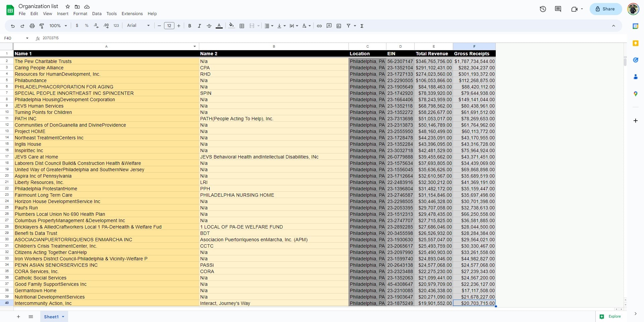644x322 pixels.
Task: Toggle italic formatting
Action: pos(199,26)
